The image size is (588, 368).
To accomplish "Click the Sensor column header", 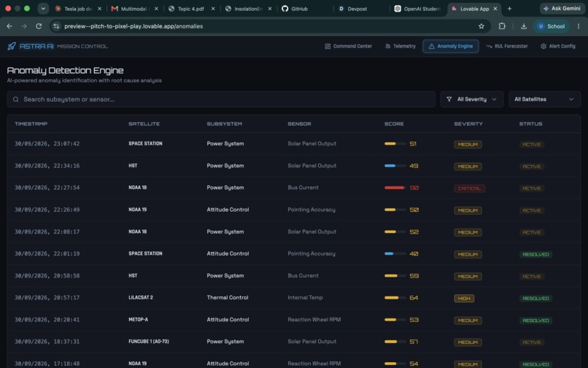I will point(299,123).
